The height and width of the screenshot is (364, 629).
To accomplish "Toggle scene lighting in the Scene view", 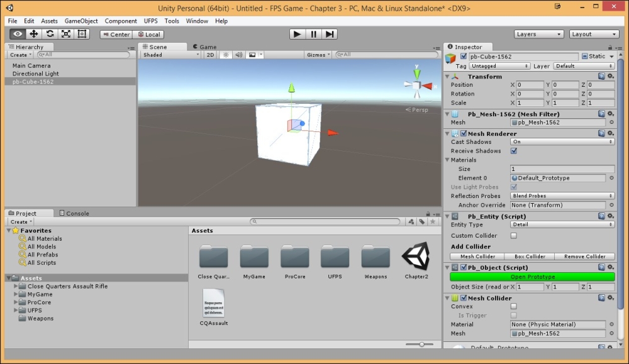I will coord(225,55).
